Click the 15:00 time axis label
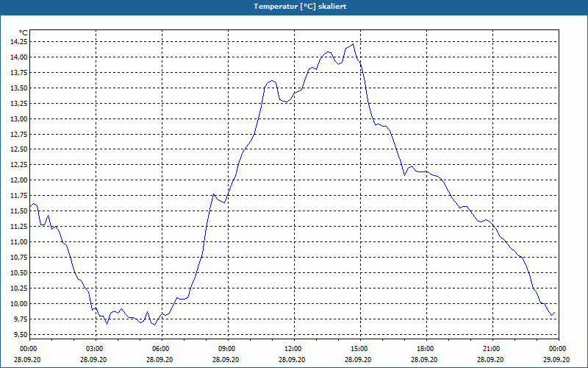The image size is (588, 368). 360,349
